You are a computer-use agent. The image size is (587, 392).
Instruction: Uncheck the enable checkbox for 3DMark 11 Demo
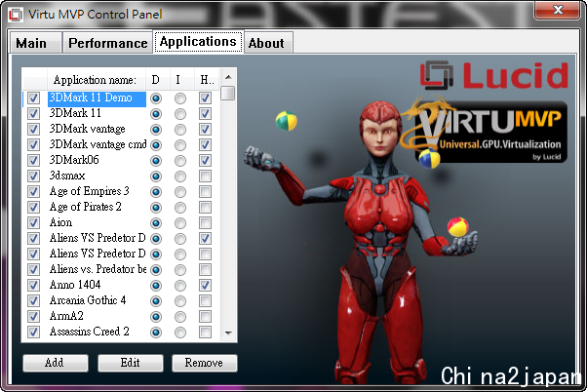tap(34, 98)
